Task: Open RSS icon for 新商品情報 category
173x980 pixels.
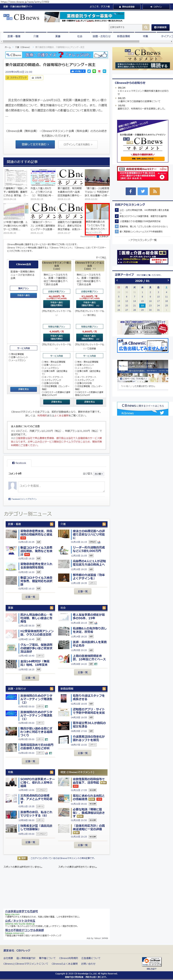Action: [104, 689]
